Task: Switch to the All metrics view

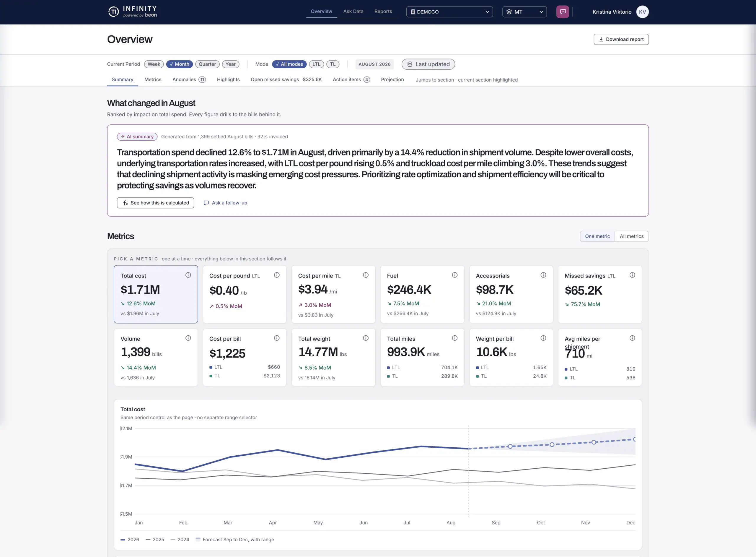Action: click(x=631, y=236)
